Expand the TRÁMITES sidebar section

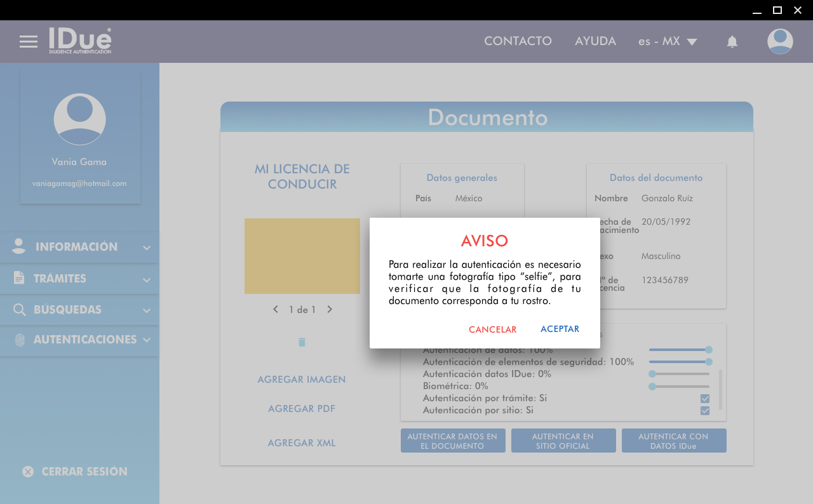(79, 279)
